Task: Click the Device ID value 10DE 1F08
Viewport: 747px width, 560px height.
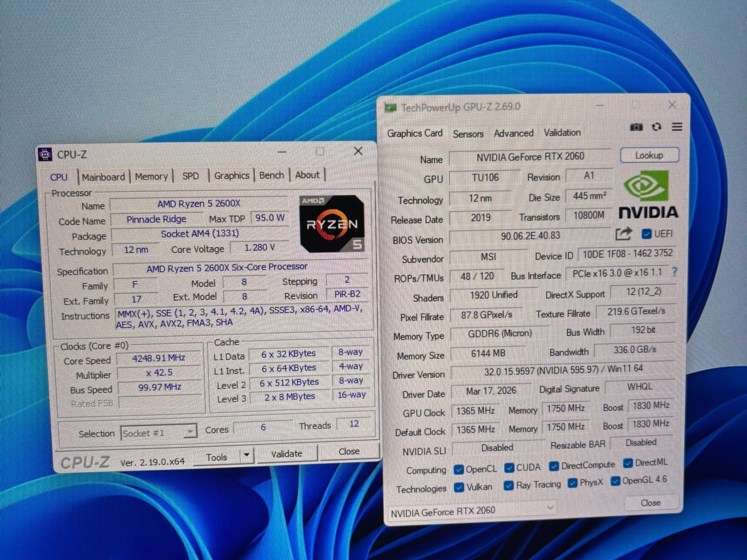Action: [627, 254]
